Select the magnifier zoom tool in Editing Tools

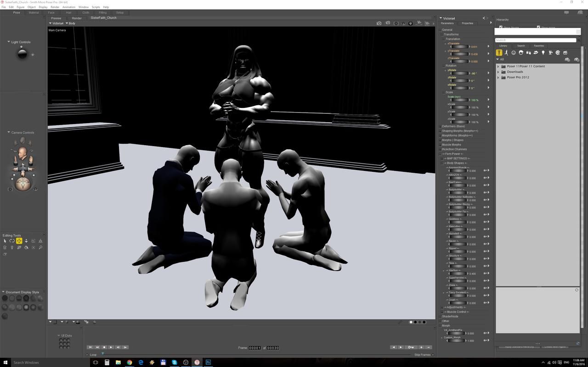(40, 248)
